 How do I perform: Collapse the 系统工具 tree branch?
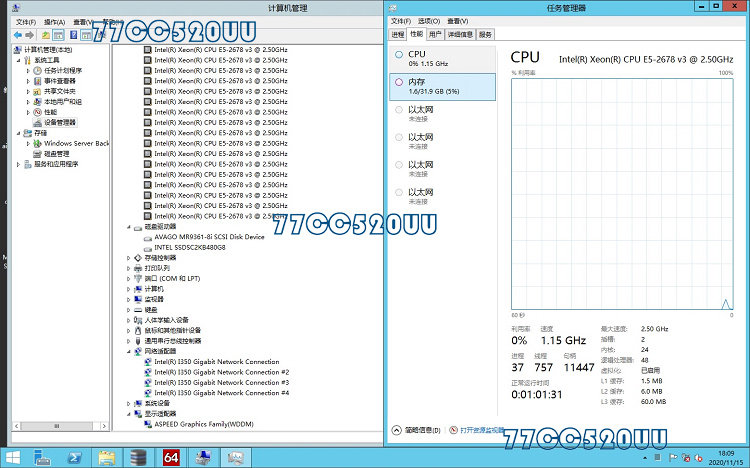(x=19, y=60)
